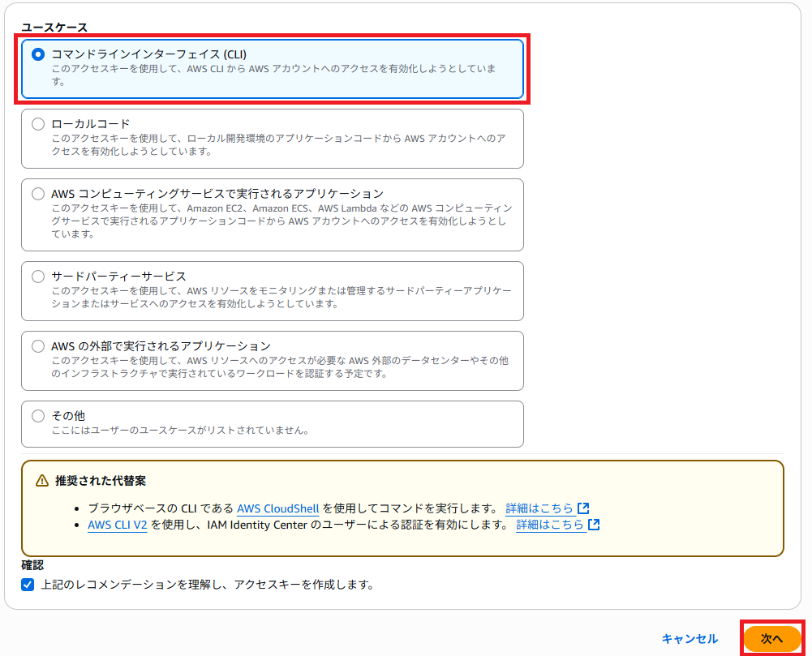Viewport: 812px width, 656px height.
Task: Select the その他 radio button
Action: point(38,416)
